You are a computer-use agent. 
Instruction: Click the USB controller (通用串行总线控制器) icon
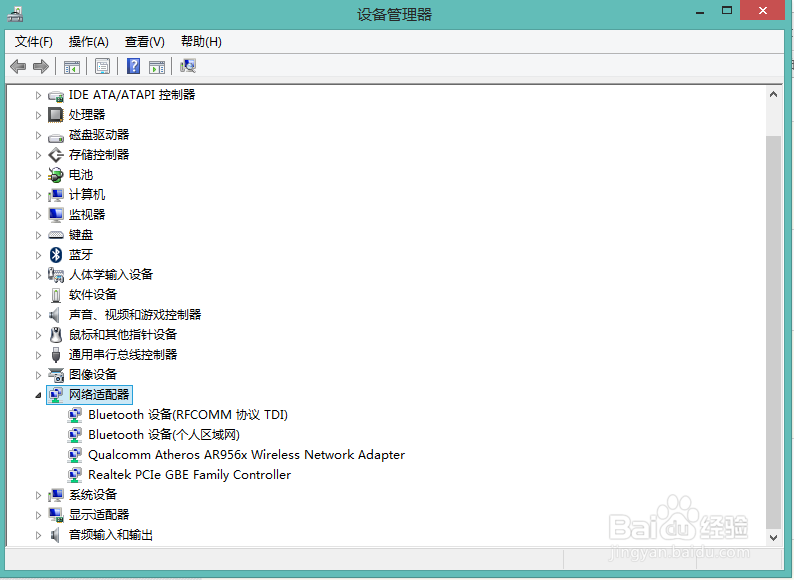point(56,355)
